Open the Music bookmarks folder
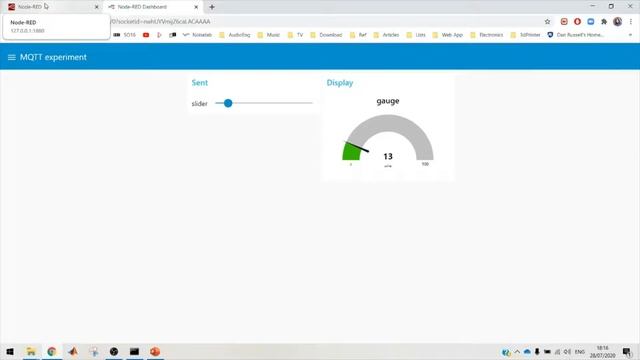This screenshot has width=640, height=360. pos(269,35)
